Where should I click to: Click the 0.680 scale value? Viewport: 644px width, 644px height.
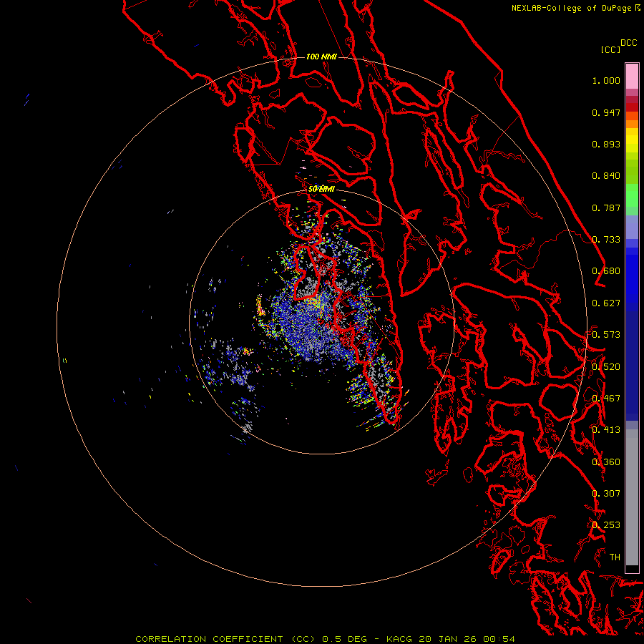click(606, 271)
